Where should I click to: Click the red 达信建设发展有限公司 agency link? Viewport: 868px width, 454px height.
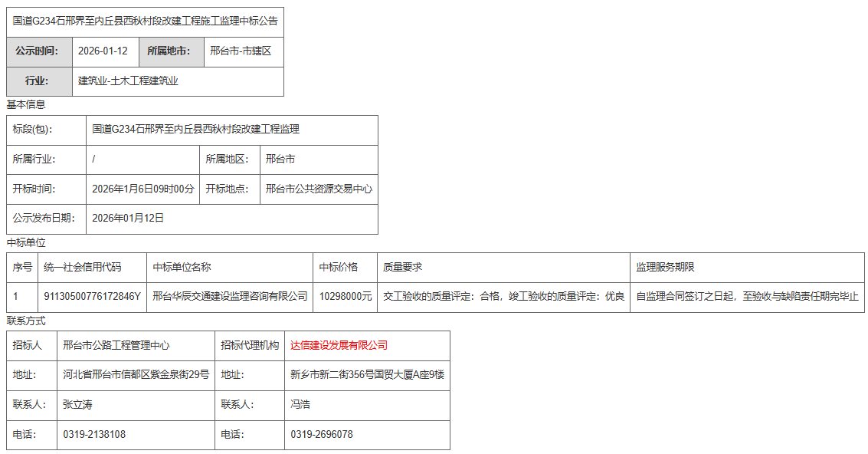click(339, 345)
